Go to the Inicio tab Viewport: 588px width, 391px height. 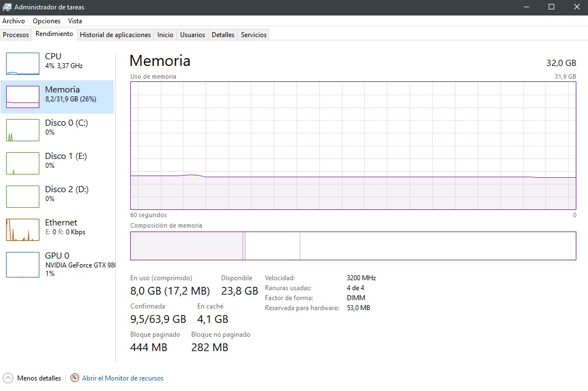165,35
